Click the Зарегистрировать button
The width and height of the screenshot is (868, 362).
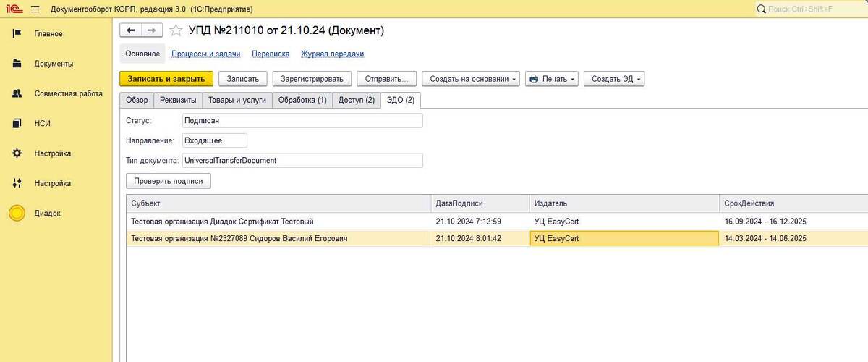(x=312, y=79)
